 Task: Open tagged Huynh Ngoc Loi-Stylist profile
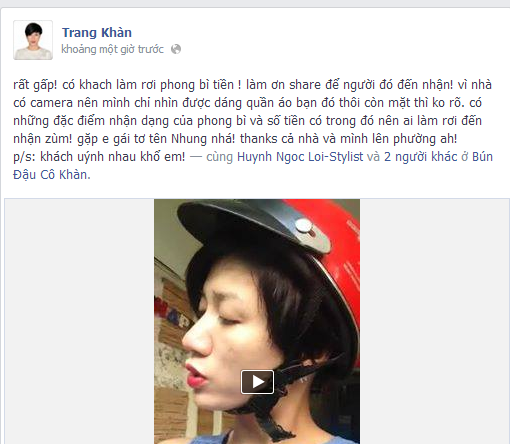(x=300, y=157)
